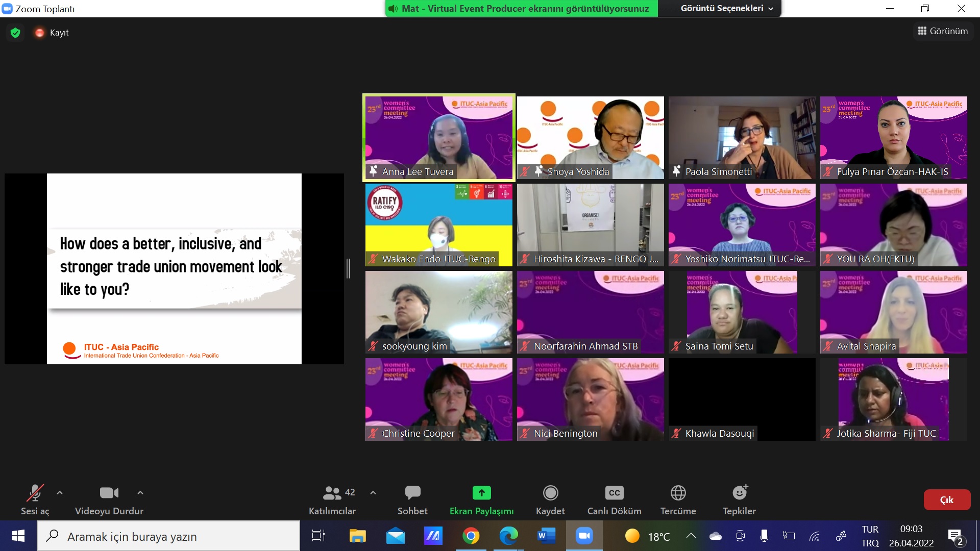Open TUR TRQ language input switcher
This screenshot has height=551, width=980.
pos(870,536)
